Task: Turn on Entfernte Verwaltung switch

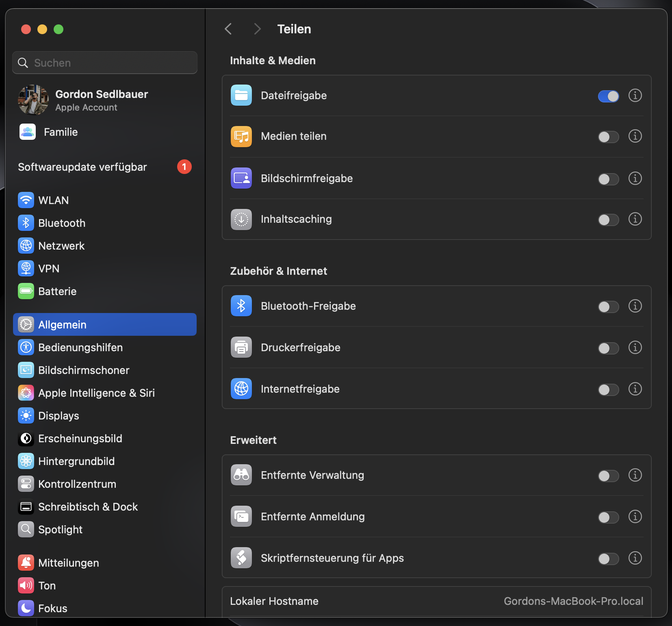Action: point(608,476)
